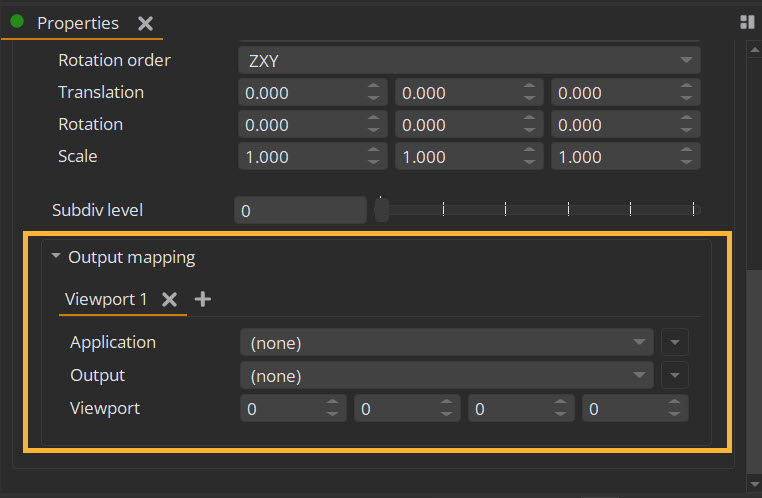Select the Properties tab
The height and width of the screenshot is (498, 762).
pos(78,23)
